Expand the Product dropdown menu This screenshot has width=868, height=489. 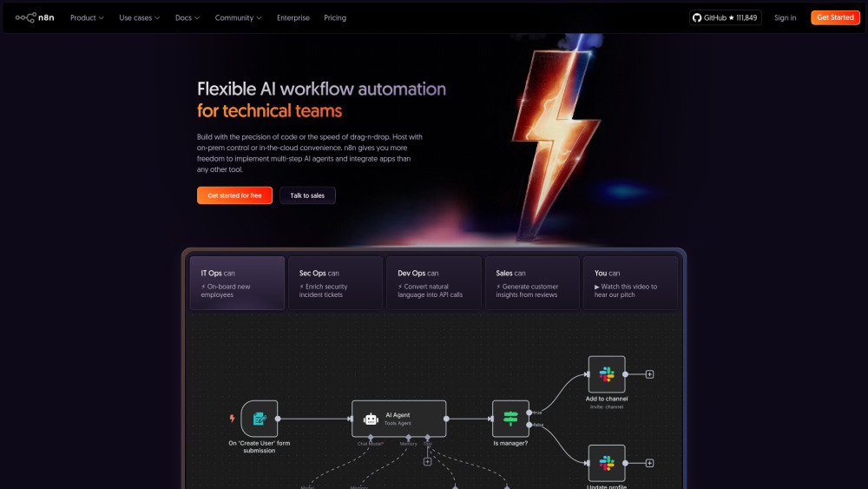[x=87, y=17]
